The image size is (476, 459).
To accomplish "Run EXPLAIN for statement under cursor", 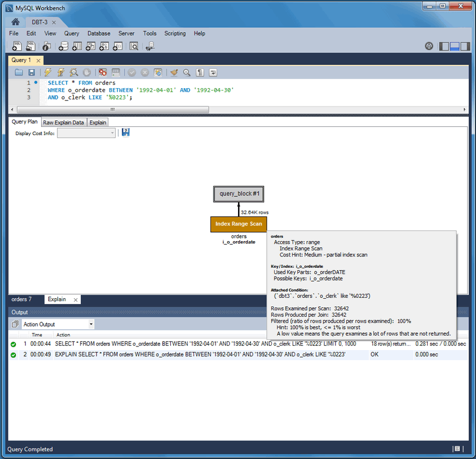I will tap(73, 72).
